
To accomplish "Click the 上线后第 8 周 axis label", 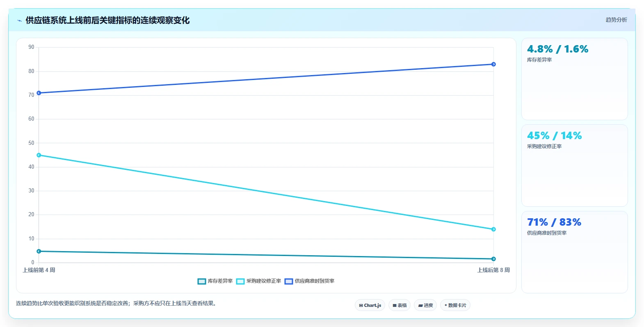I will point(493,270).
